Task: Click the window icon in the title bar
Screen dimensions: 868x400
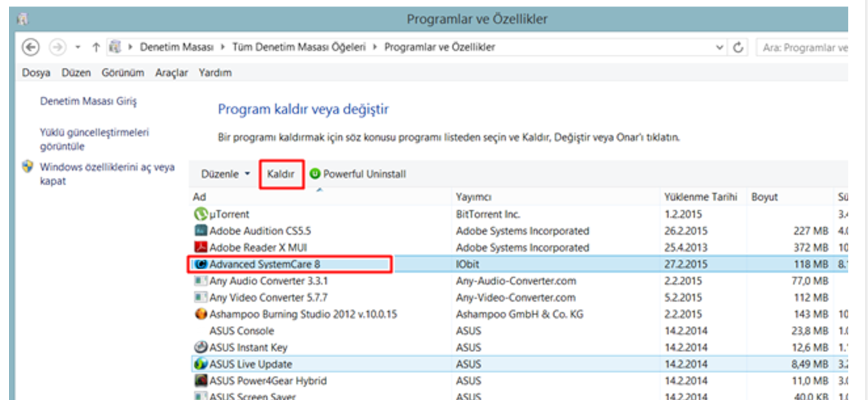Action: pyautogui.click(x=23, y=19)
